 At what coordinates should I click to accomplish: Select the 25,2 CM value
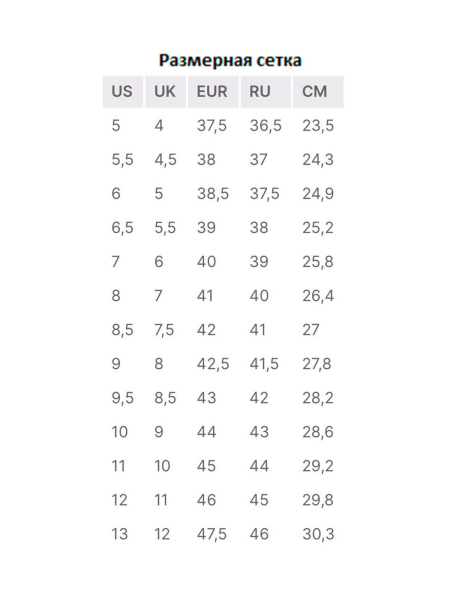[318, 228]
